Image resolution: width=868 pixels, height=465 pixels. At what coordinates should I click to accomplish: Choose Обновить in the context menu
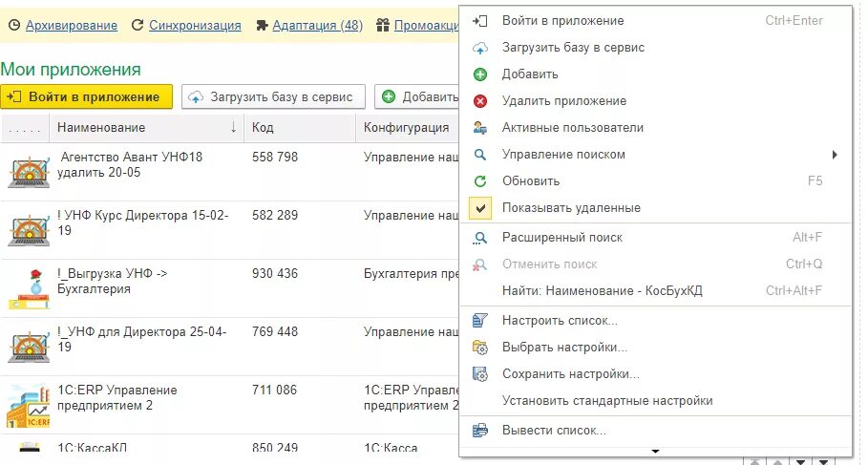coord(656,181)
